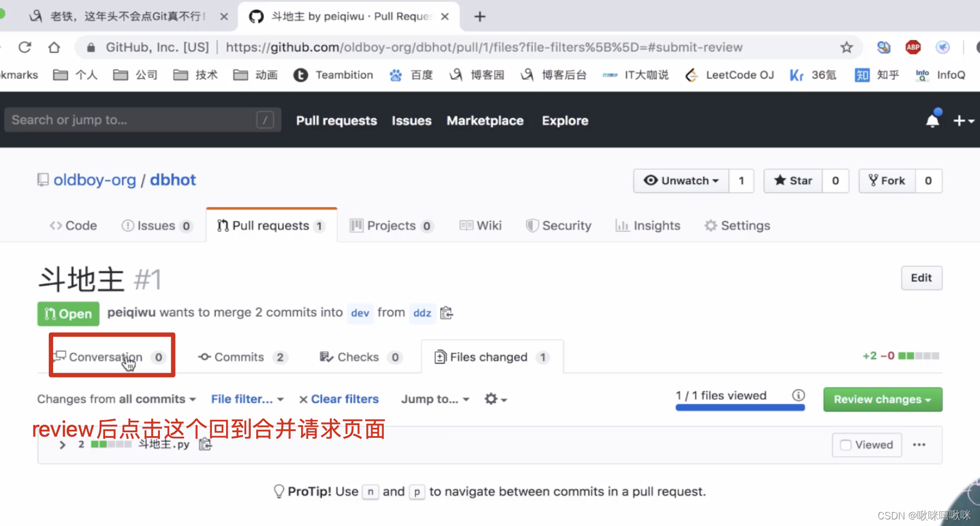This screenshot has width=980, height=526.
Task: Copy 斗地主.py file path icon
Action: coord(205,444)
